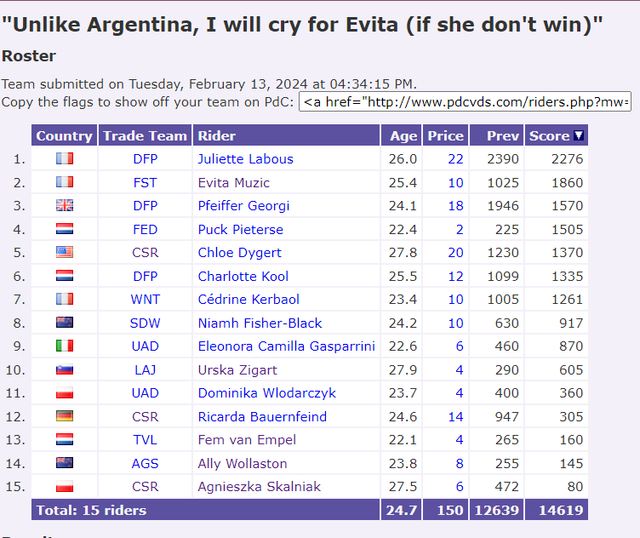Sort by Trade Team column header

[x=145, y=136]
